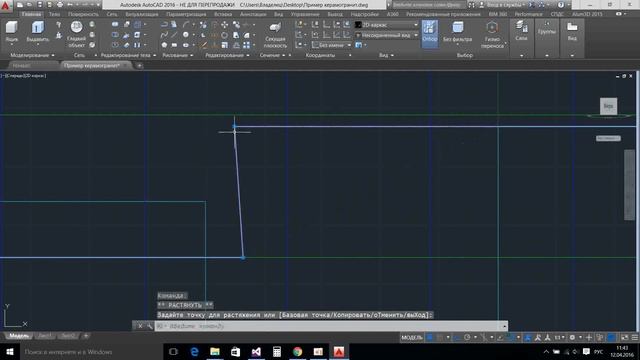Switch to the A360 ribbon tab
The width and height of the screenshot is (640, 360).
point(393,14)
